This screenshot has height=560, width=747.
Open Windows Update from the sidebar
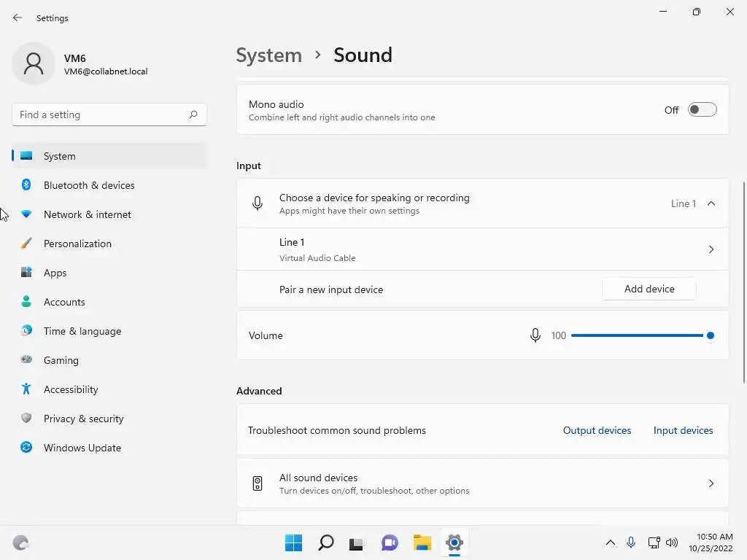[x=82, y=448]
